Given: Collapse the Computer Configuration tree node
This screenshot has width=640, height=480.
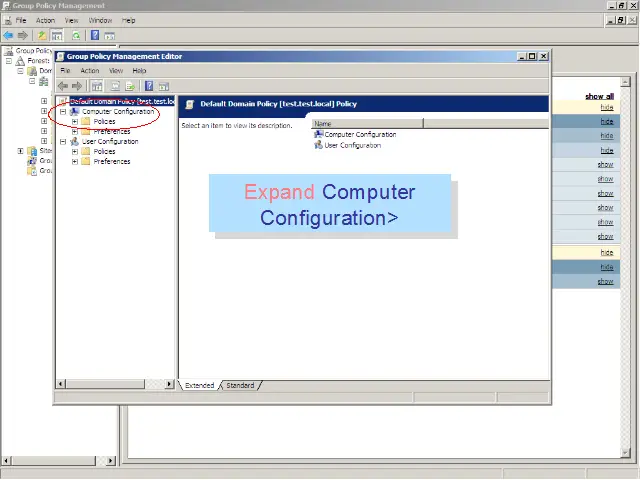Looking at the screenshot, I should click(x=62, y=112).
